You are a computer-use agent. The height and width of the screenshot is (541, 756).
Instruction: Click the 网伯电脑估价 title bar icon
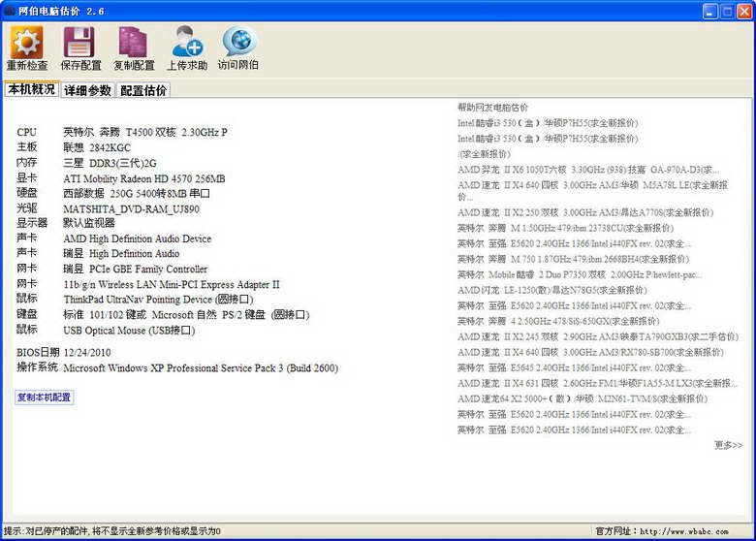(x=9, y=11)
